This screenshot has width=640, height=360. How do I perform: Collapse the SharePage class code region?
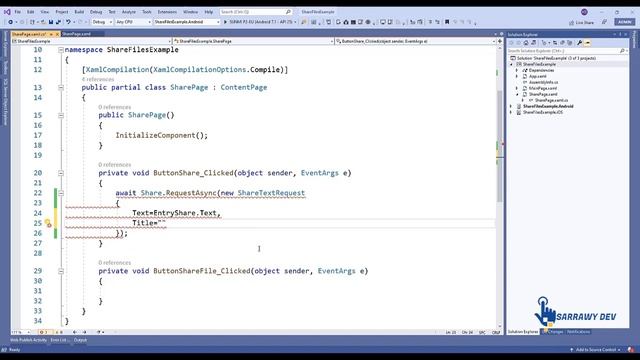coord(61,87)
